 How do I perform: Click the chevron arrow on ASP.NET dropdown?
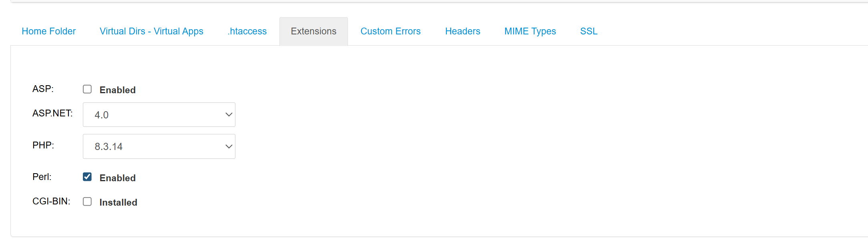229,115
